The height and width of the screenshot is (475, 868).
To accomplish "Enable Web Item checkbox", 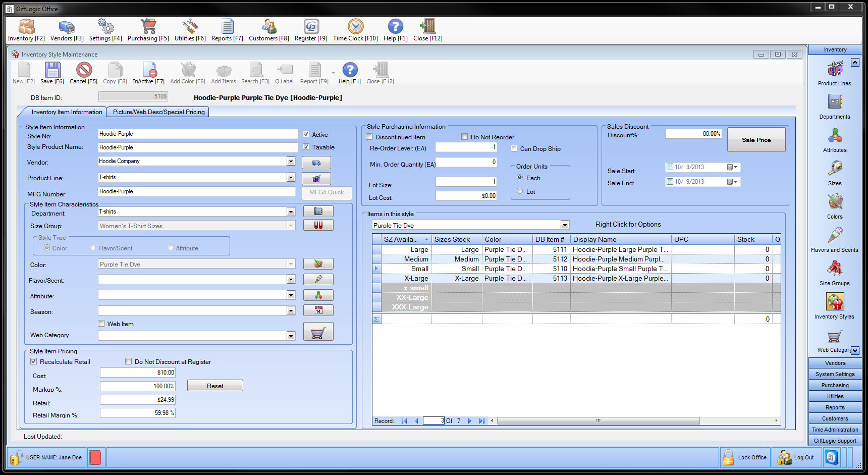I will (101, 324).
